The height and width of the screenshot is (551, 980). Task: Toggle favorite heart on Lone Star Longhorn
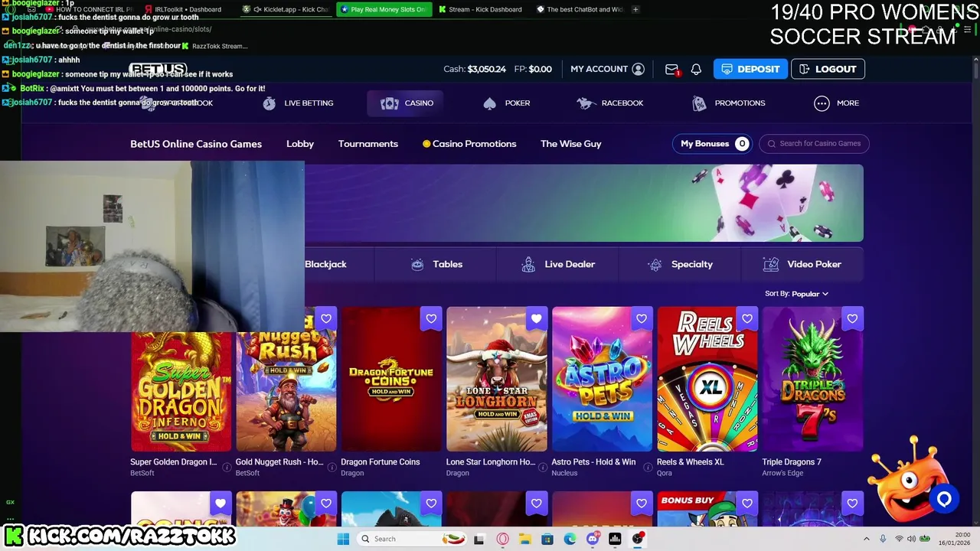pos(537,318)
